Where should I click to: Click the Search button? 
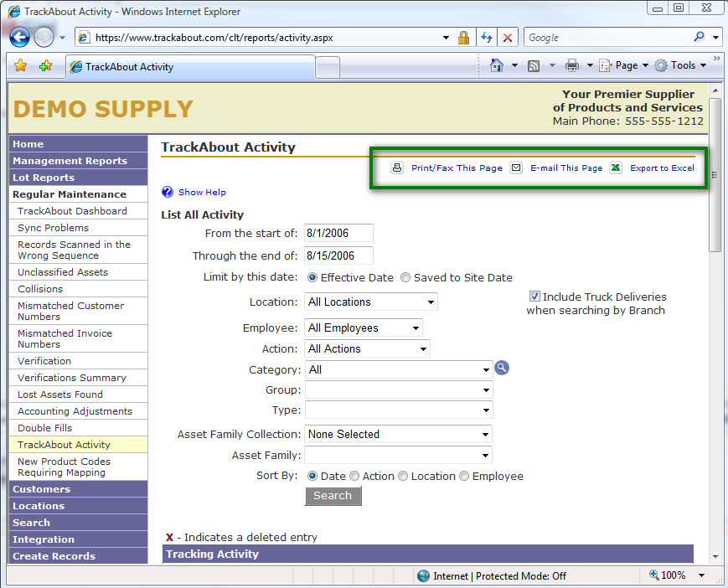[333, 496]
